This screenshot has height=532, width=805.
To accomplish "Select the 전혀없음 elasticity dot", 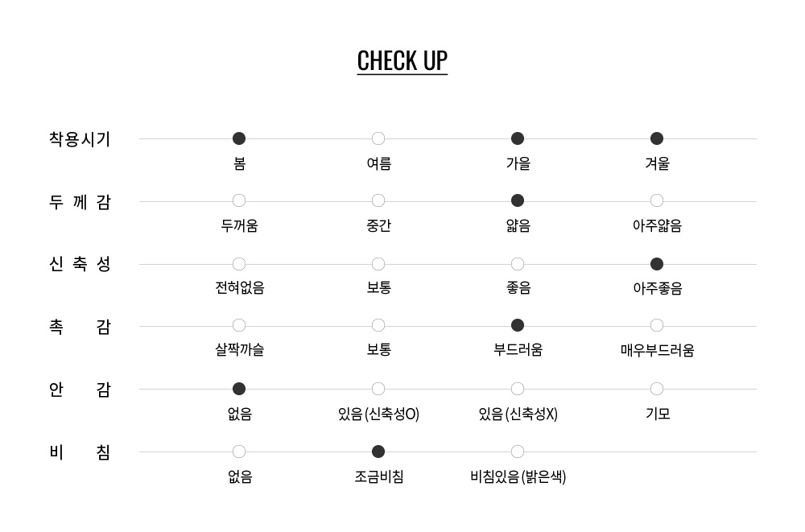I will [239, 264].
